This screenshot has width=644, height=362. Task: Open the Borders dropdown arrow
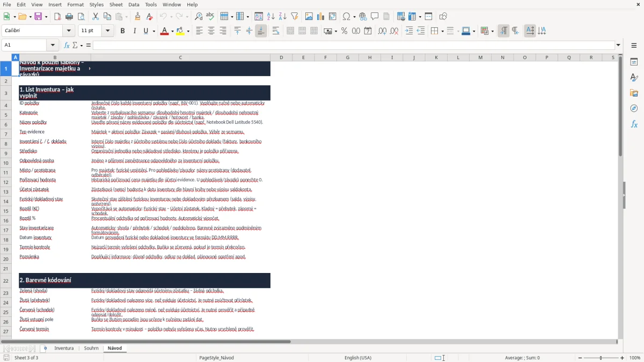click(x=442, y=31)
